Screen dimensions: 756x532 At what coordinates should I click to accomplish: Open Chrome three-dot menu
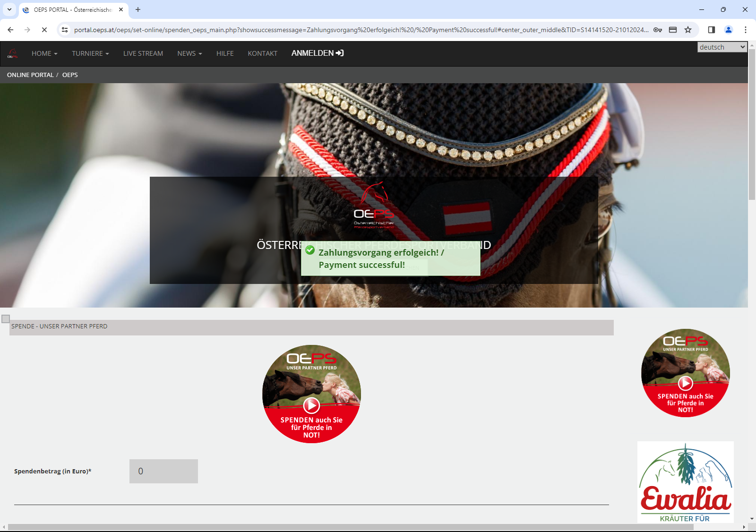click(746, 30)
